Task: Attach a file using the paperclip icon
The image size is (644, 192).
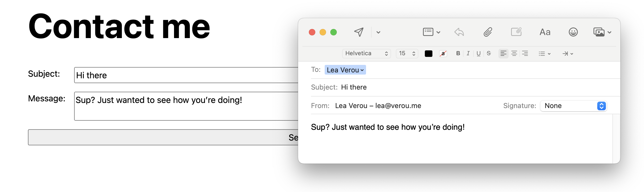Action: (488, 32)
